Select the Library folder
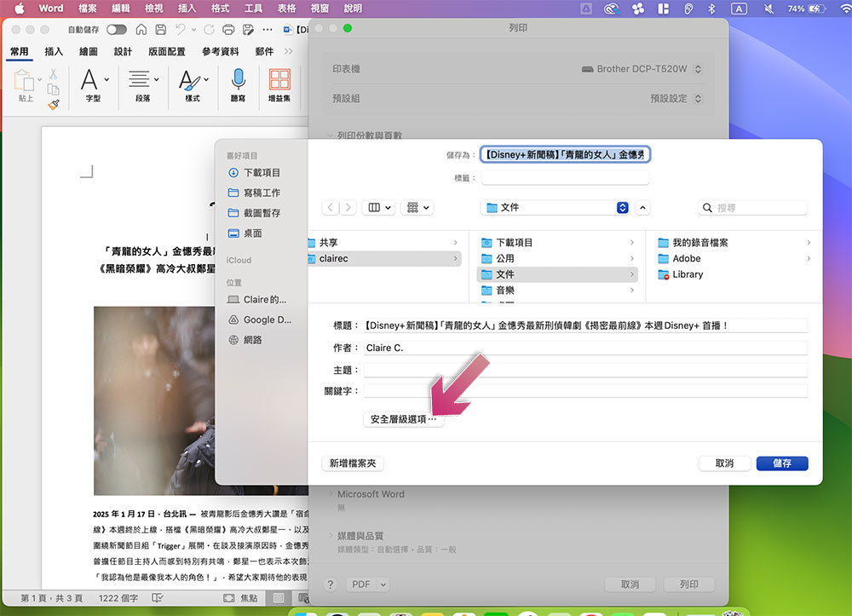Viewport: 852px width, 616px height. click(734, 274)
